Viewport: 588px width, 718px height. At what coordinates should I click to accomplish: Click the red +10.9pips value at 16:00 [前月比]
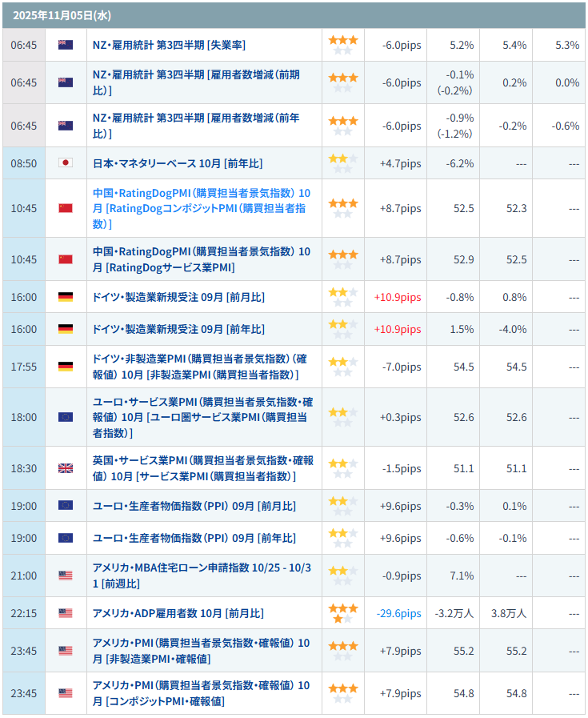click(398, 297)
